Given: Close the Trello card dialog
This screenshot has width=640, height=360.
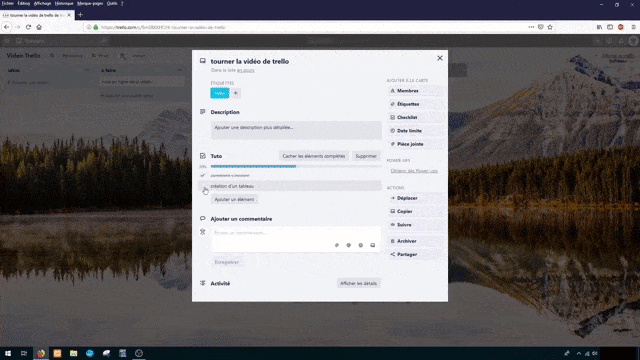Looking at the screenshot, I should point(440,58).
